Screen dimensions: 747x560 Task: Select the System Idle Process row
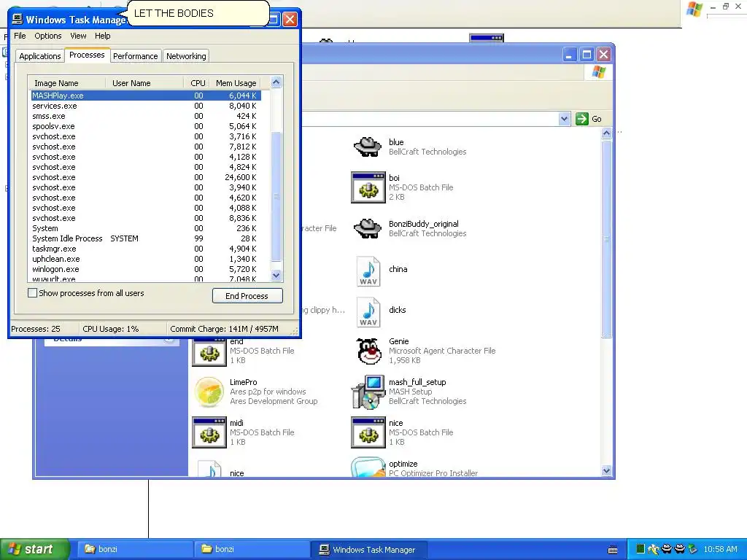146,238
